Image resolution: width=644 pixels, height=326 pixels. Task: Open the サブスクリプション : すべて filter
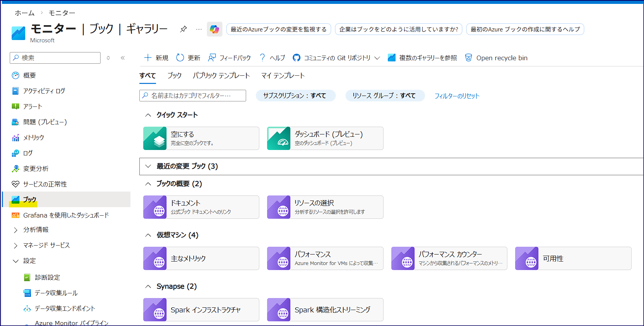pyautogui.click(x=295, y=96)
